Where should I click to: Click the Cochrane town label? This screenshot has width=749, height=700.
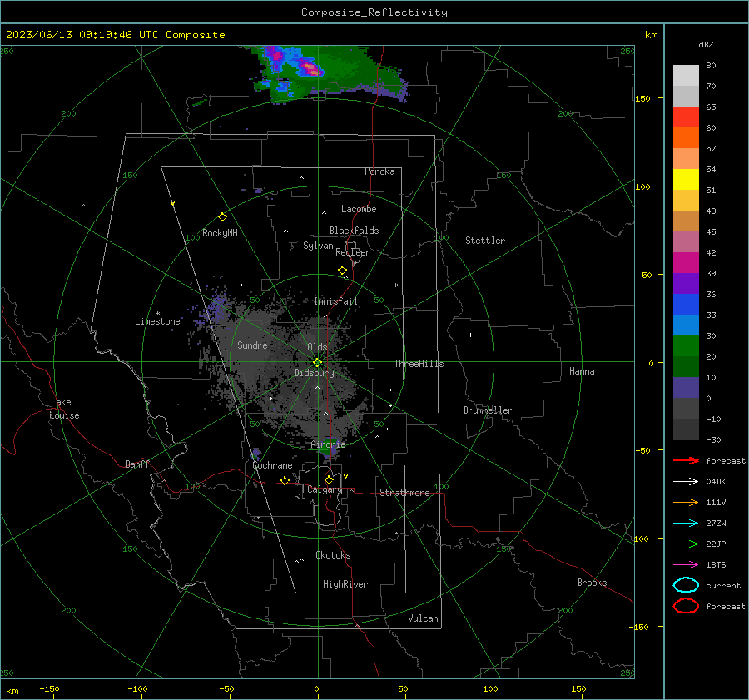[x=272, y=465]
